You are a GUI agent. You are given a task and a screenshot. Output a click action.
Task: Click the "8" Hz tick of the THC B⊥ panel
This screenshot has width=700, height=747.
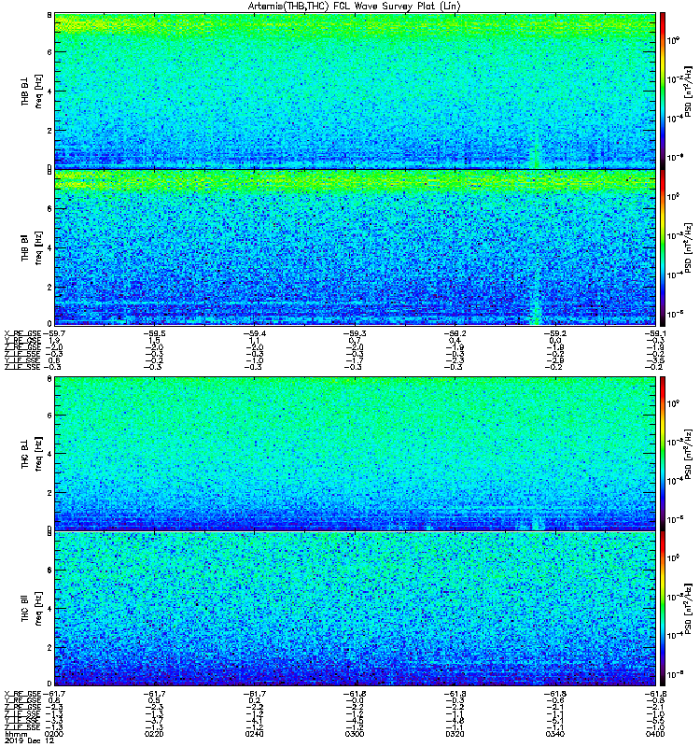(x=49, y=379)
